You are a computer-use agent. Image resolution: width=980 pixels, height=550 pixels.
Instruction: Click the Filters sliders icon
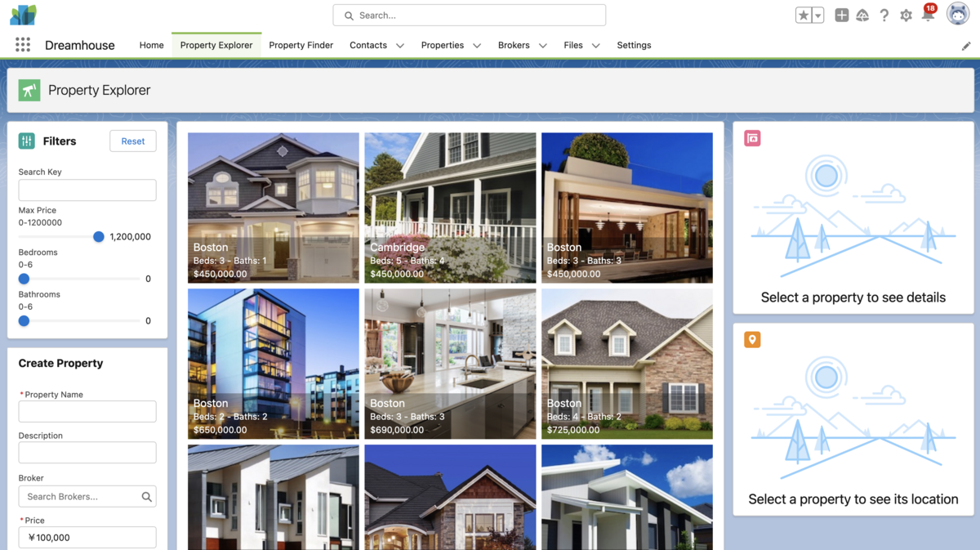coord(27,141)
